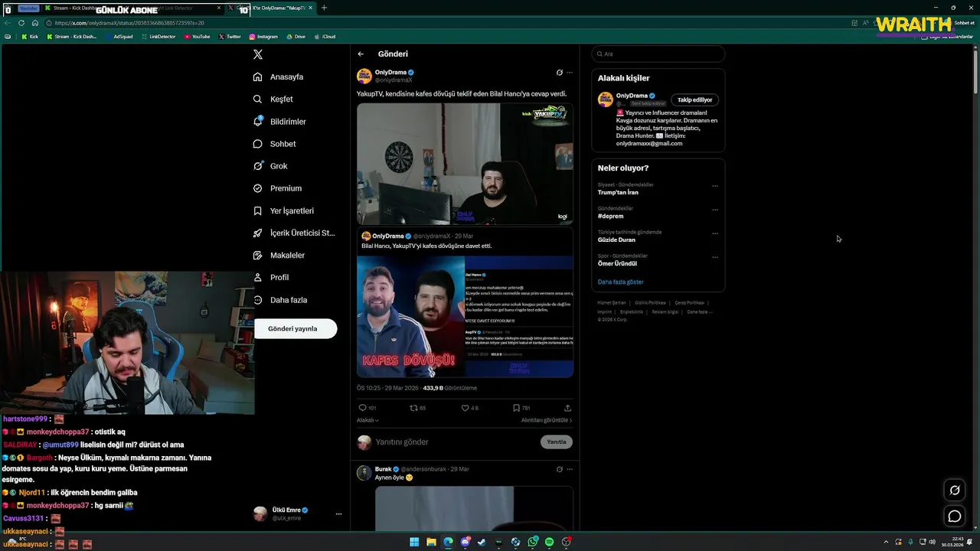Open more options for #deprem trend
980x551 pixels.
click(x=715, y=210)
